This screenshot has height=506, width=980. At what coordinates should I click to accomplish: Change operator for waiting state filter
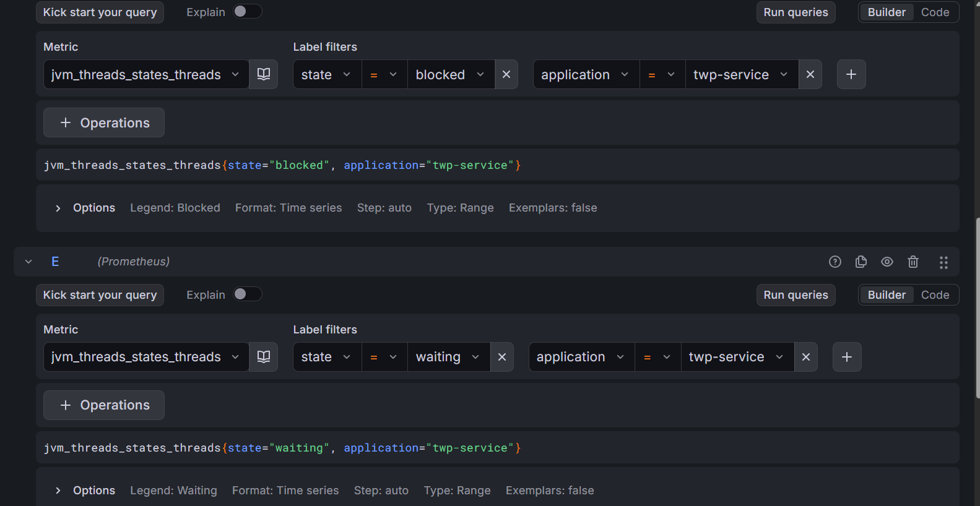[384, 357]
